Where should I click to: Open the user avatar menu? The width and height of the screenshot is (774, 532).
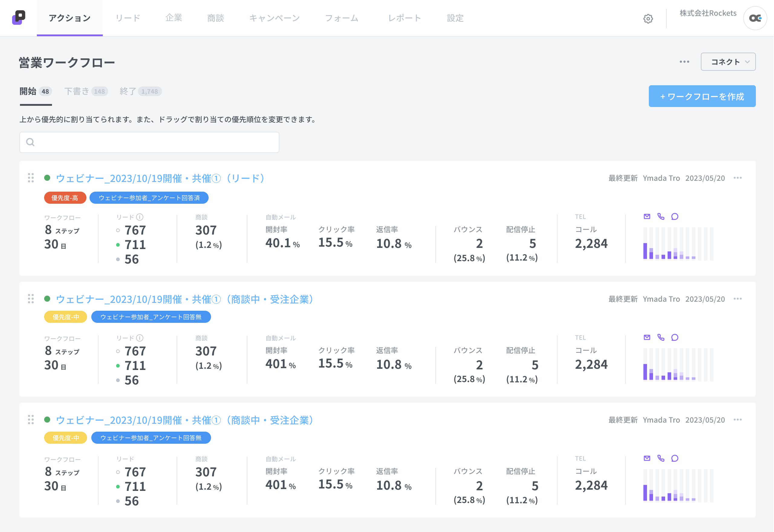(756, 18)
